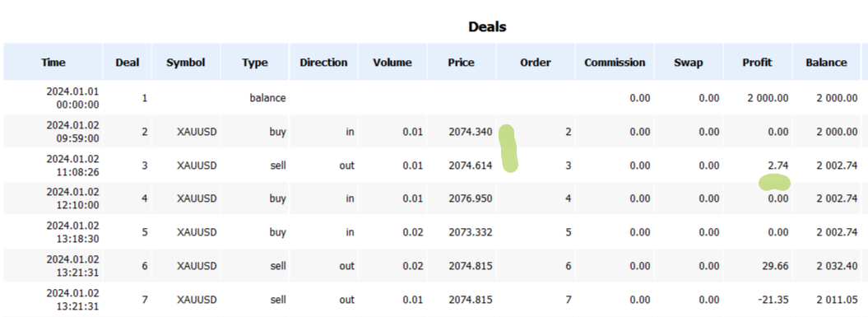Viewport: 868px width, 317px height.
Task: Click price 2074.614
Action: click(x=471, y=165)
